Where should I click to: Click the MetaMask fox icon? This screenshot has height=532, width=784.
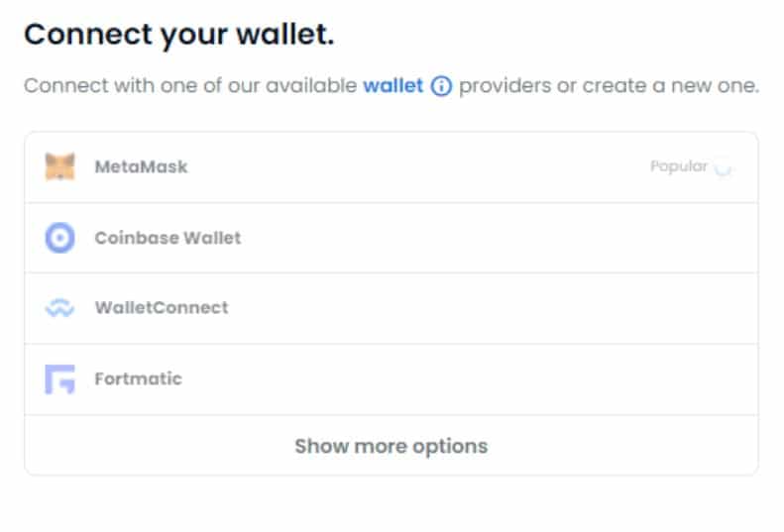click(60, 166)
